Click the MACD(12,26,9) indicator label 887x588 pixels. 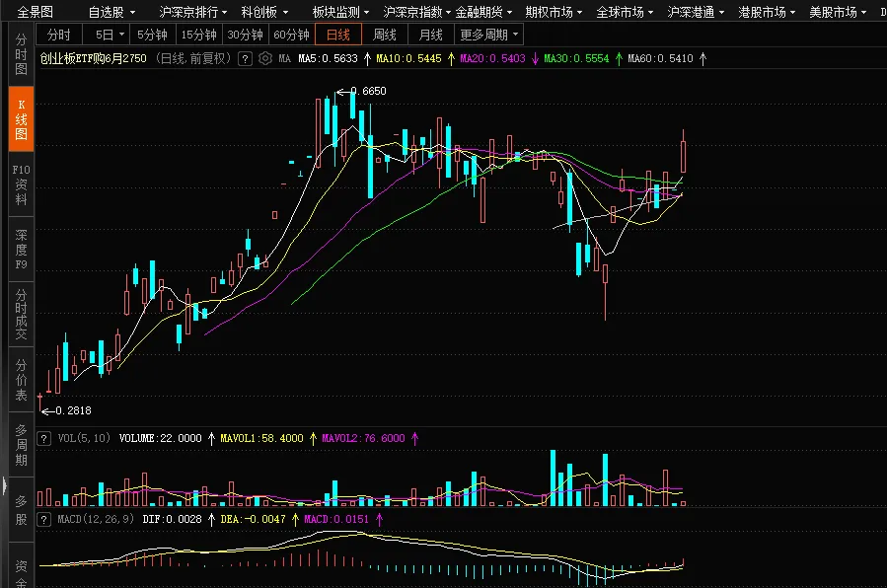[x=96, y=519]
